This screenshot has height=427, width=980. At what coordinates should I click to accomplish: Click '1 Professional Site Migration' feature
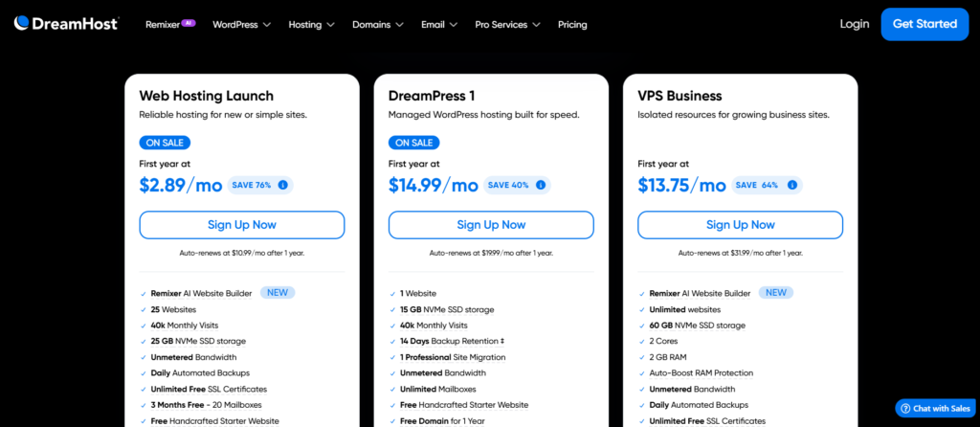[453, 358]
